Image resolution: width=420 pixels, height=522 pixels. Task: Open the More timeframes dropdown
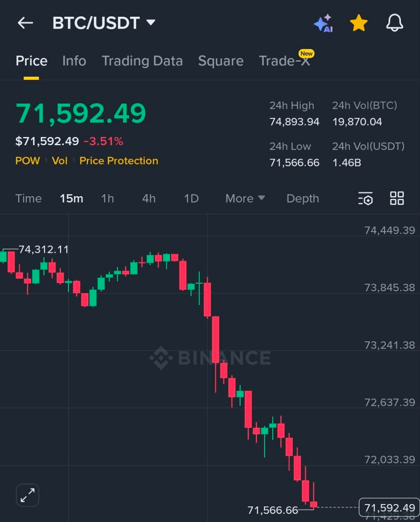[245, 199]
